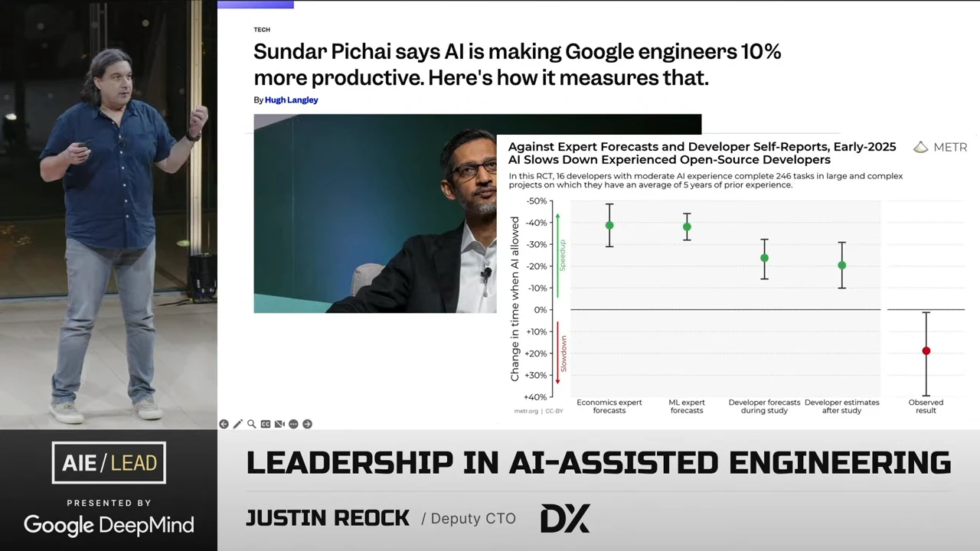Select the pen annotation tool
980x551 pixels.
[237, 424]
